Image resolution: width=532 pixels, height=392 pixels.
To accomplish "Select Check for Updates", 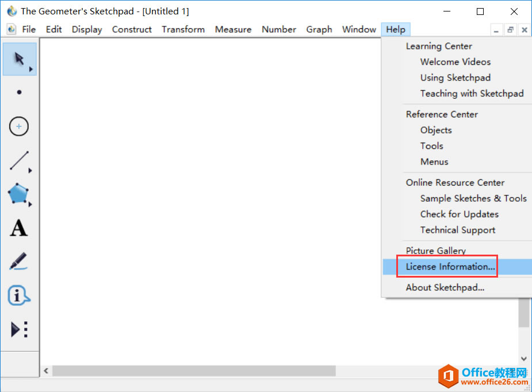I will (460, 214).
